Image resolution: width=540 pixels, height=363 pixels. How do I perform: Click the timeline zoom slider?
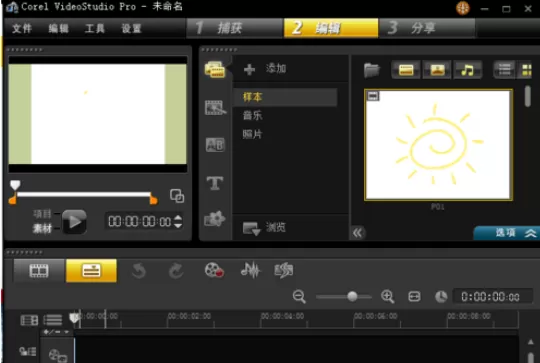(x=343, y=297)
